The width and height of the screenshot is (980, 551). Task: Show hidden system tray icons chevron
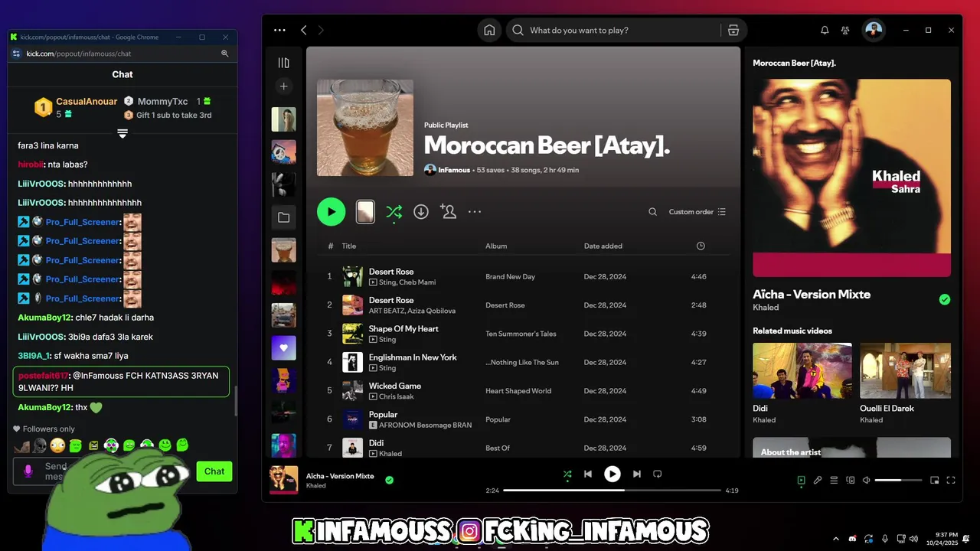coord(835,539)
